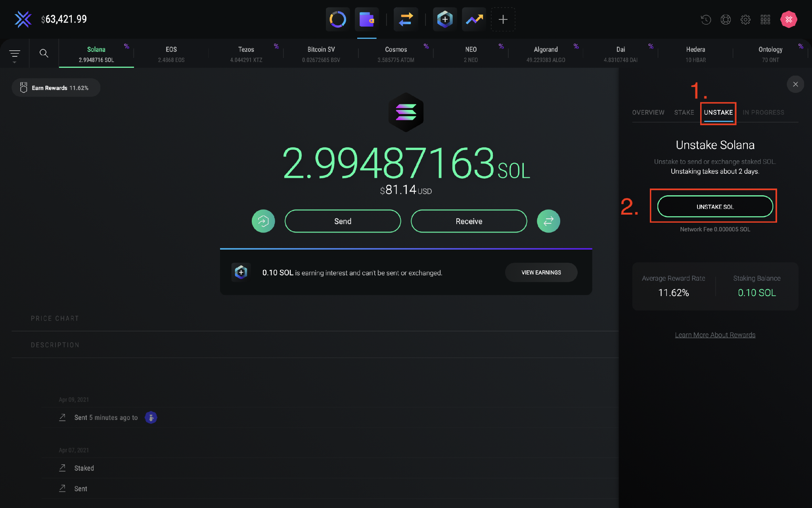Click rewards icon in earning interest banner

pyautogui.click(x=241, y=272)
